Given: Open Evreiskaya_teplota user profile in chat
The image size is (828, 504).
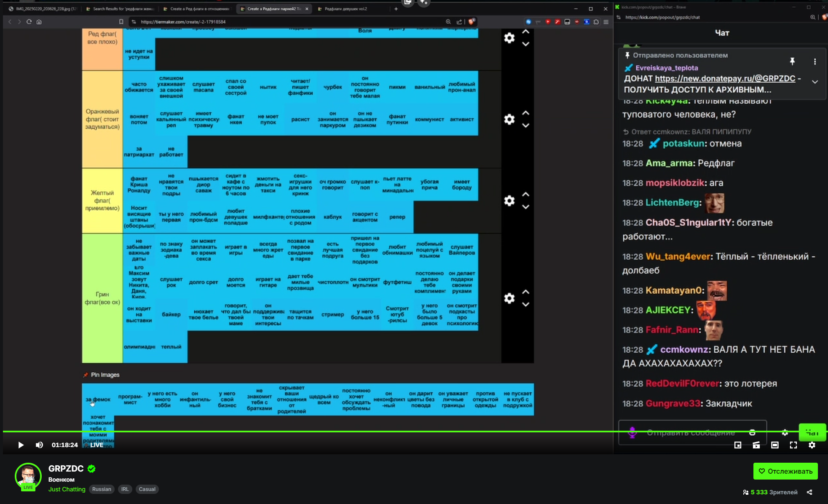Looking at the screenshot, I should 667,68.
